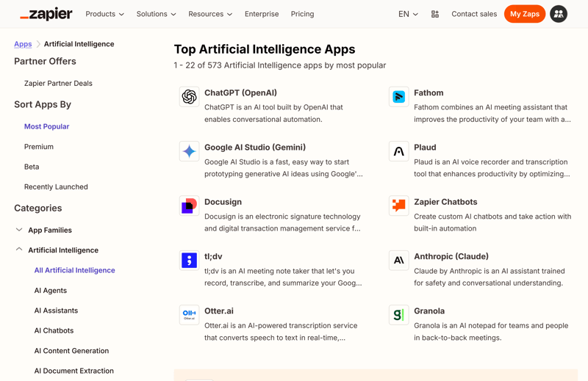The image size is (588, 381).
Task: Sort apps by Recently Launched
Action: point(56,187)
